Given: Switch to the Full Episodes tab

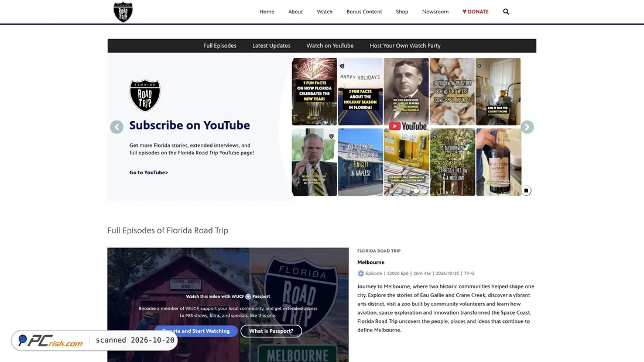Looking at the screenshot, I should [x=220, y=46].
